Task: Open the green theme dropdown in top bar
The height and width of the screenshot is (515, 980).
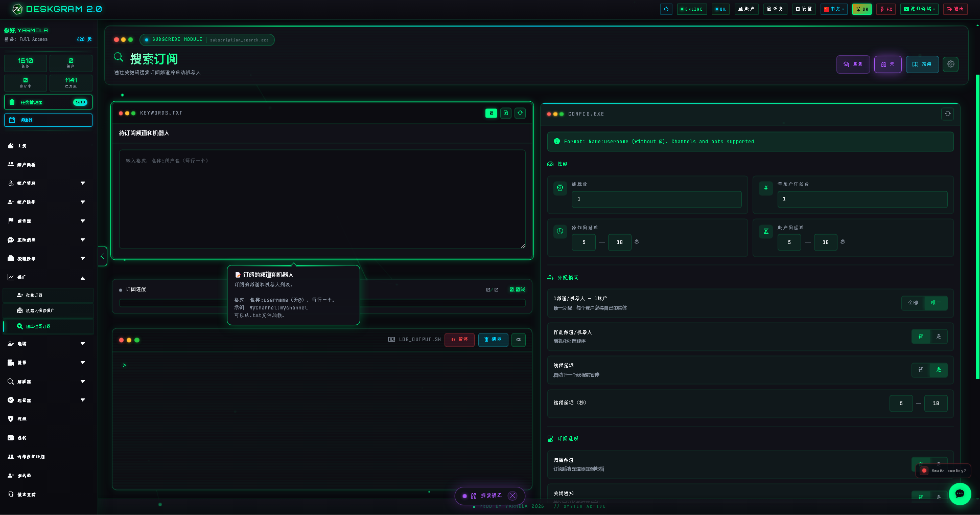Action: coord(919,9)
